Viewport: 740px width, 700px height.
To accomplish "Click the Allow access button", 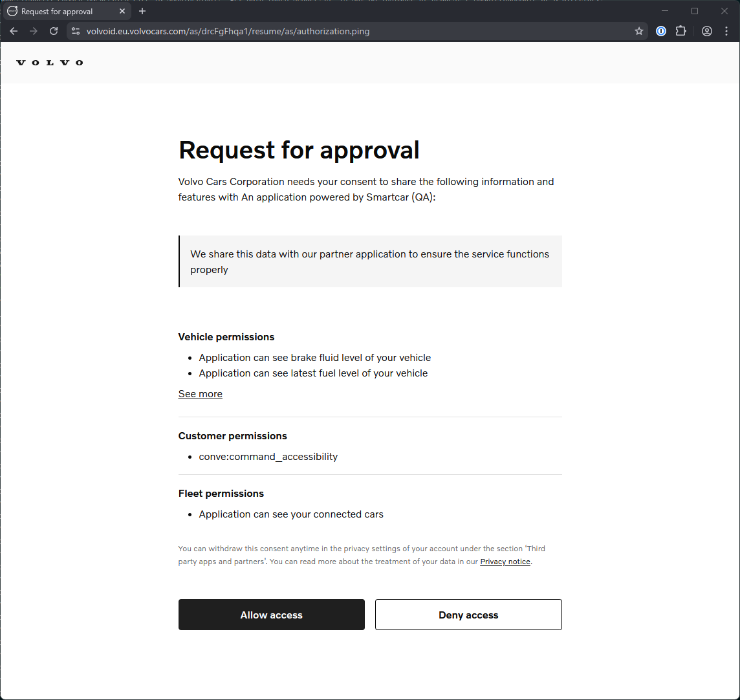I will tap(272, 615).
